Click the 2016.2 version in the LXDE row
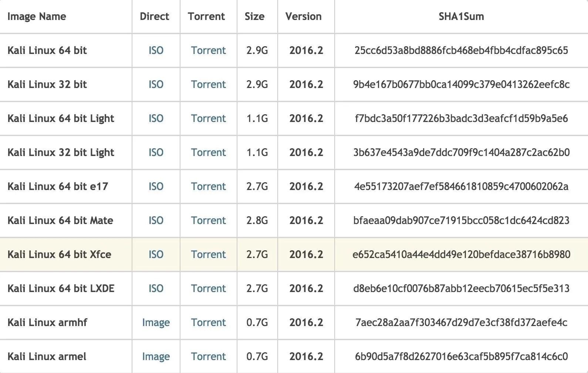Viewport: 588px width, 373px height. click(306, 288)
